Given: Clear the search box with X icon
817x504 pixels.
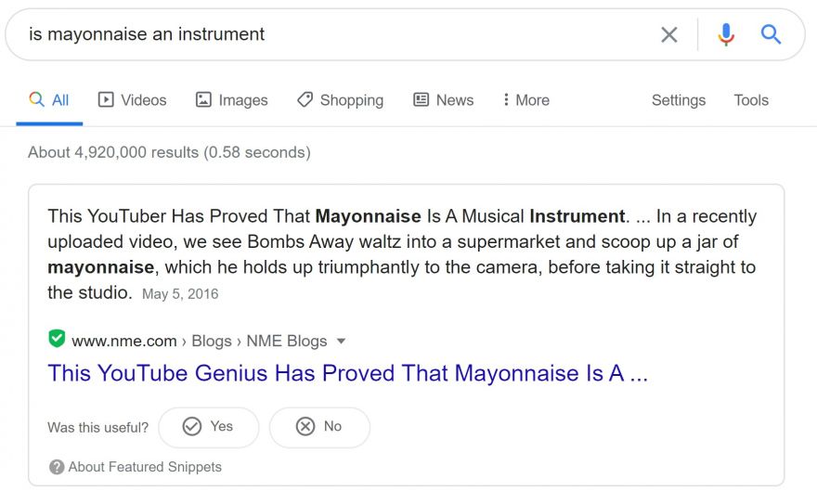Looking at the screenshot, I should [x=669, y=35].
